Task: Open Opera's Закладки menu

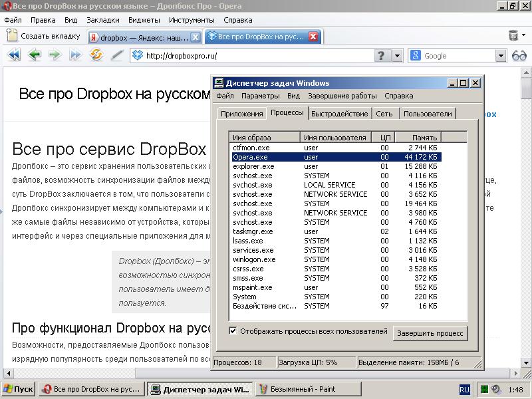Action: (x=103, y=20)
